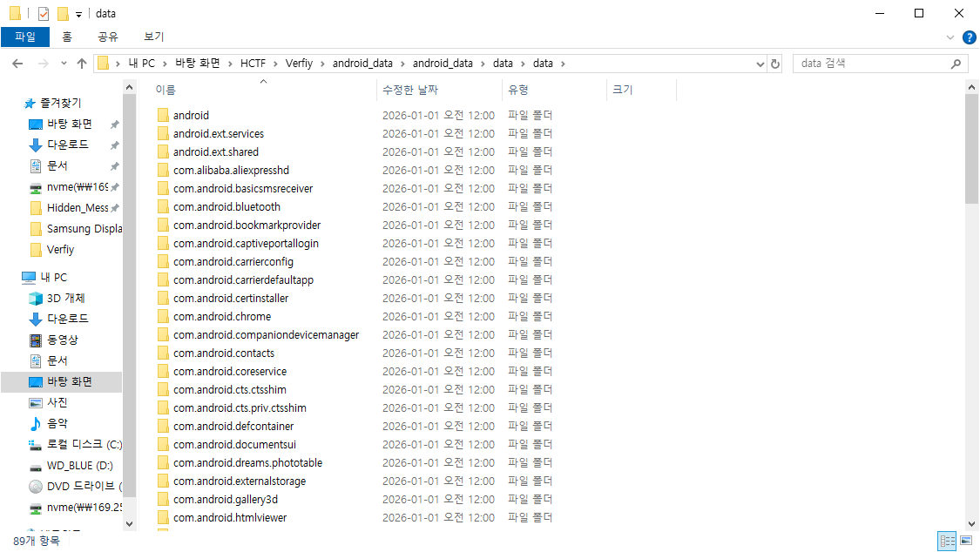Click the Properties icon in title bar
This screenshot has width=980, height=552.
(x=44, y=14)
